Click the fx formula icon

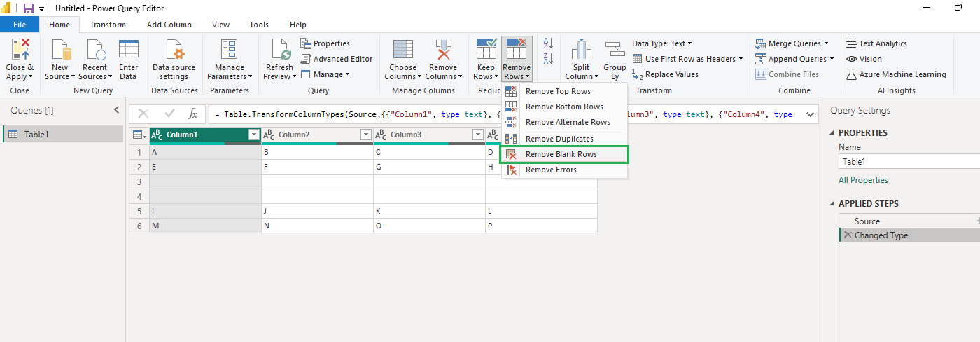(x=193, y=114)
